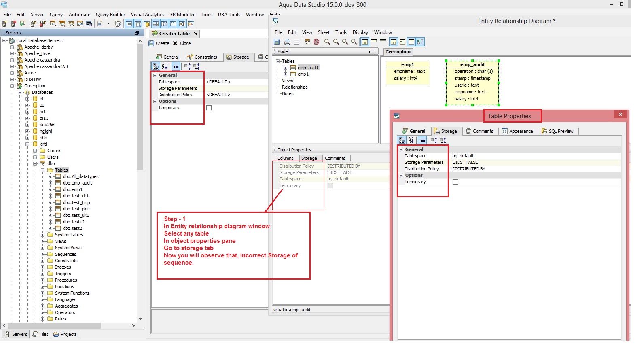Image resolution: width=644 pixels, height=348 pixels.
Task: Open the Projects tab at bottom left
Action: click(65, 334)
